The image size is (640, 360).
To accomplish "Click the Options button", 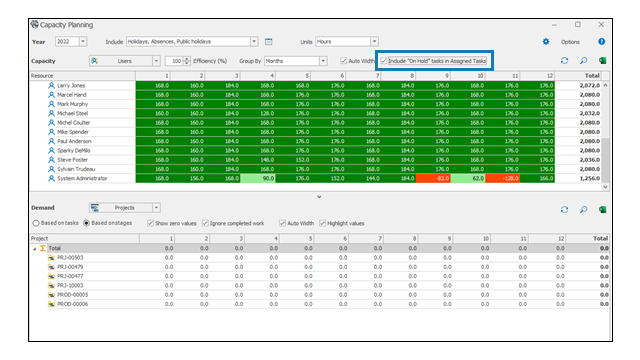I will pyautogui.click(x=570, y=42).
